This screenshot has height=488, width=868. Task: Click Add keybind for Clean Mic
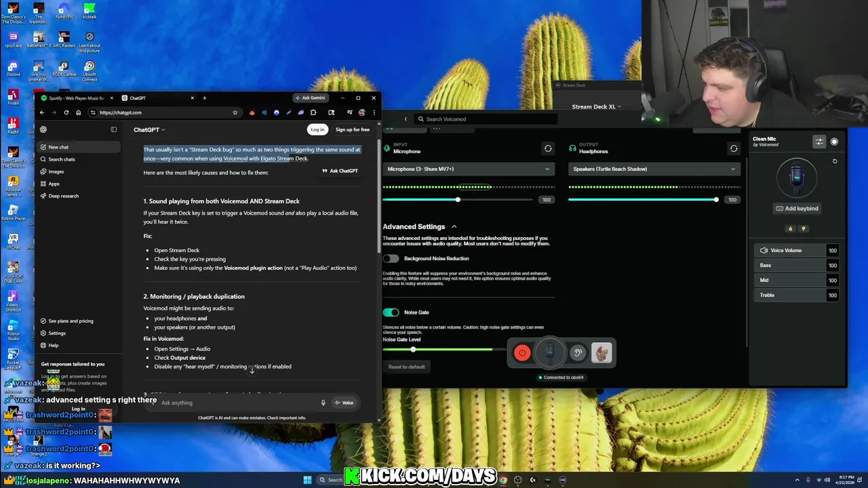click(797, 209)
